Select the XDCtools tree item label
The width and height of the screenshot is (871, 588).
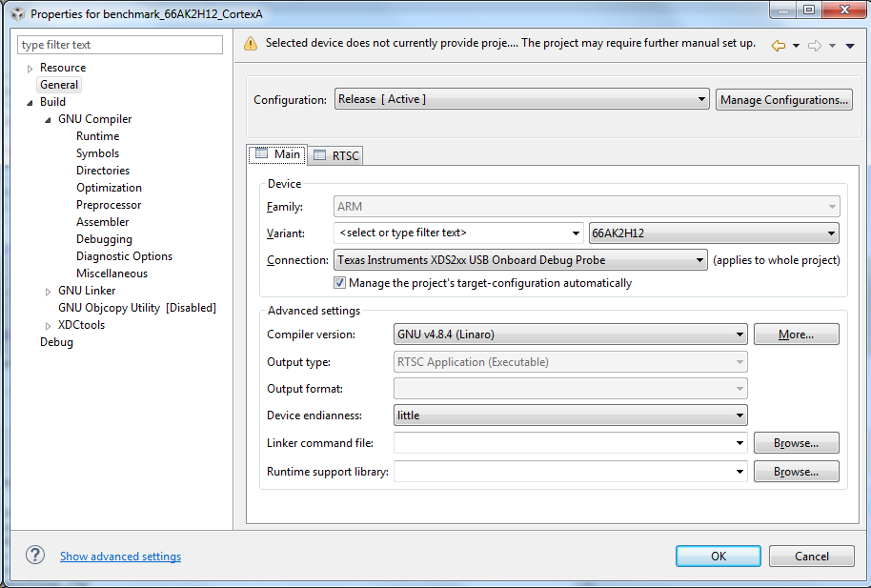click(x=81, y=325)
